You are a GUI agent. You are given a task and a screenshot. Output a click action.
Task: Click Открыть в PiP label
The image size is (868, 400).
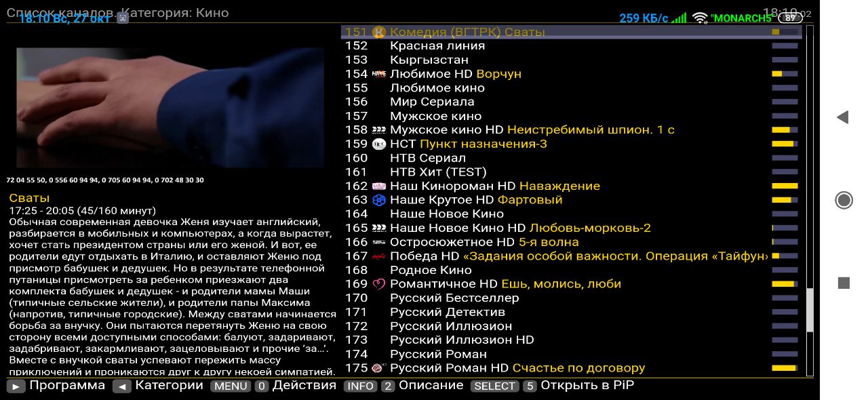pyautogui.click(x=587, y=385)
